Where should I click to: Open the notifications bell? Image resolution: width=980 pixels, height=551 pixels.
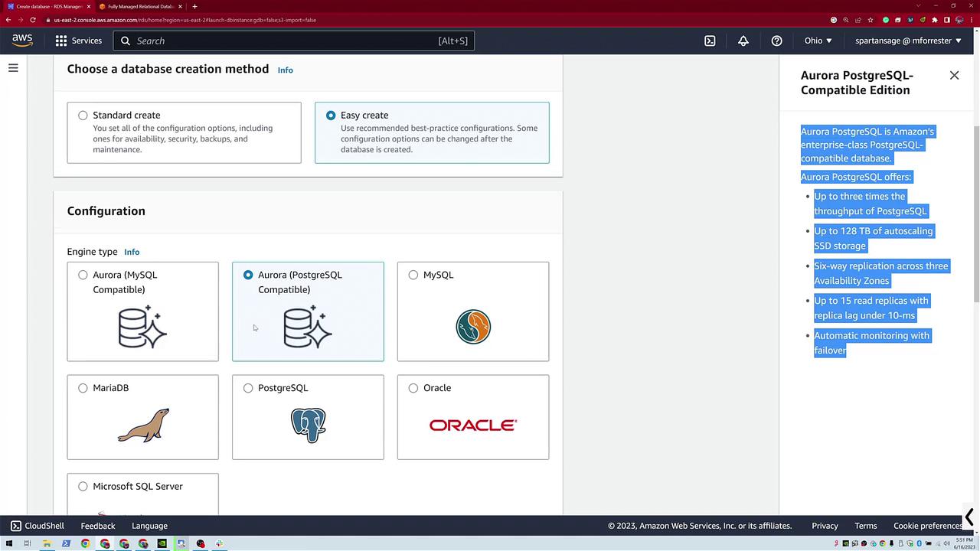(743, 41)
